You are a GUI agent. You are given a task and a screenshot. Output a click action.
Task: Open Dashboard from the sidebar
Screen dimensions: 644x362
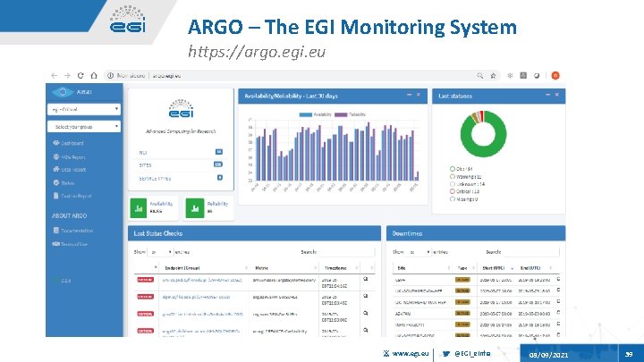click(68, 143)
